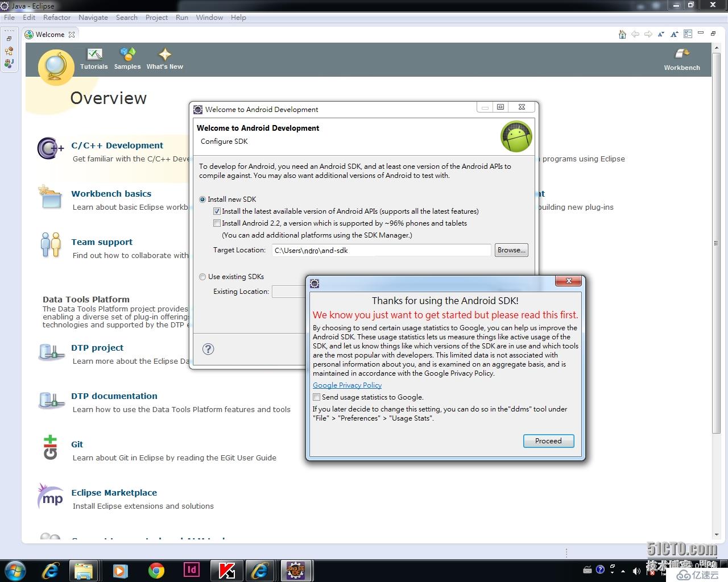Click the Navigate Back arrow in Welcome toolbar
Viewport: 728px width, 582px height.
point(635,34)
